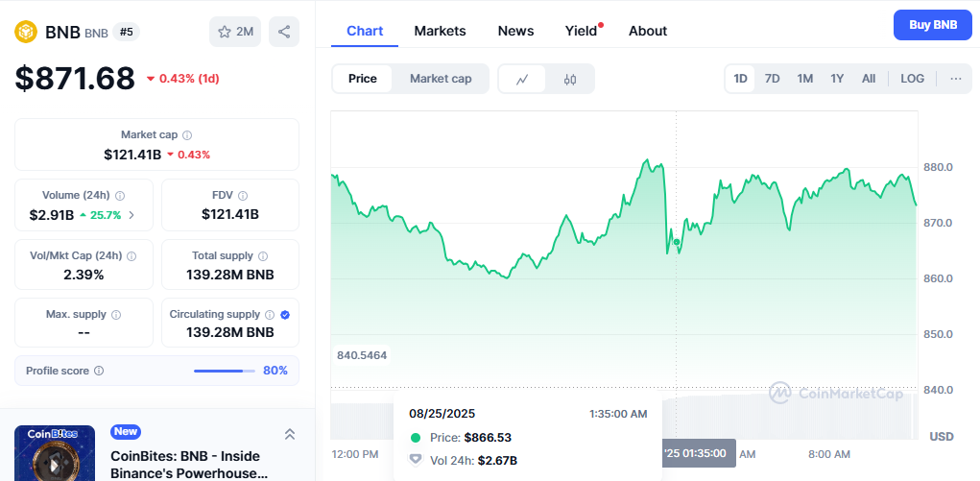
Task: Open the Markets tab
Action: tap(440, 31)
